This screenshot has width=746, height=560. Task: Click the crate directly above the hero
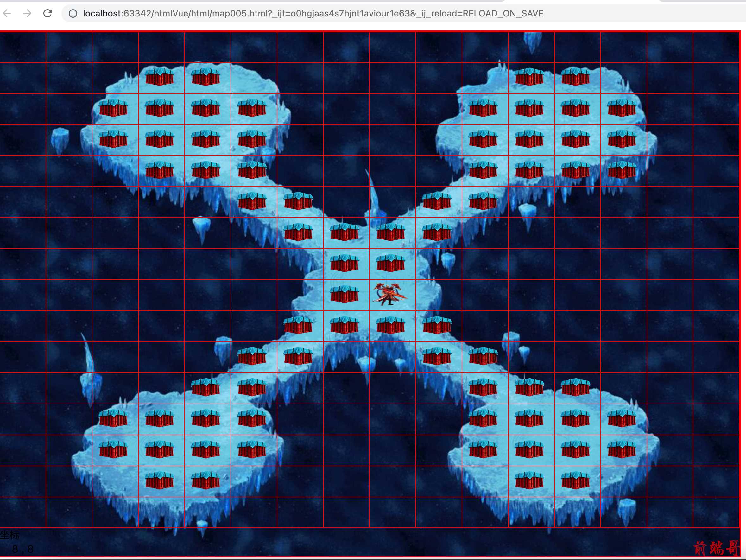click(390, 263)
